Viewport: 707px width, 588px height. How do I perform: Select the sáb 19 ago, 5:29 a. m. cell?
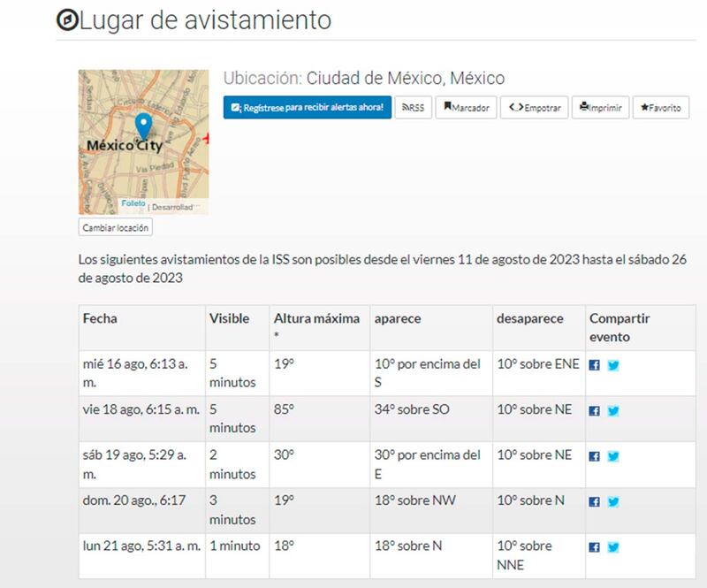point(142,464)
